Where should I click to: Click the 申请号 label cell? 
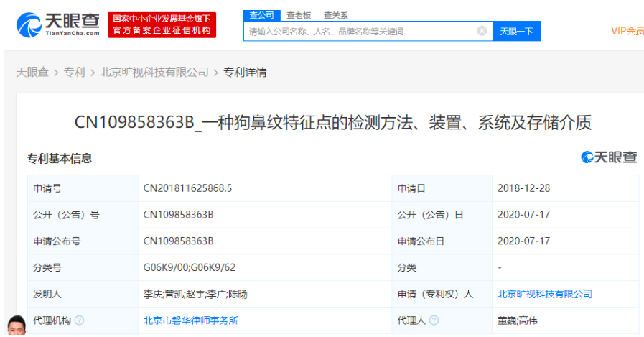[x=83, y=188]
